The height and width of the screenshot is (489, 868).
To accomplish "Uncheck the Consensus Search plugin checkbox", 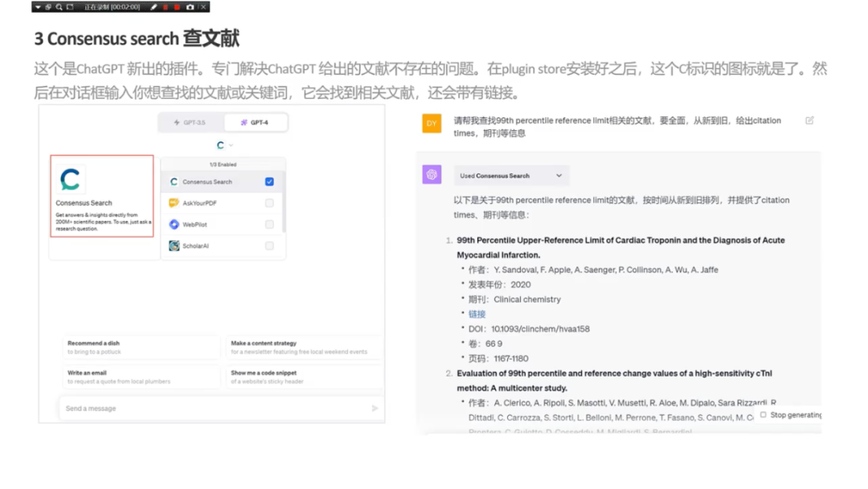I will 269,181.
